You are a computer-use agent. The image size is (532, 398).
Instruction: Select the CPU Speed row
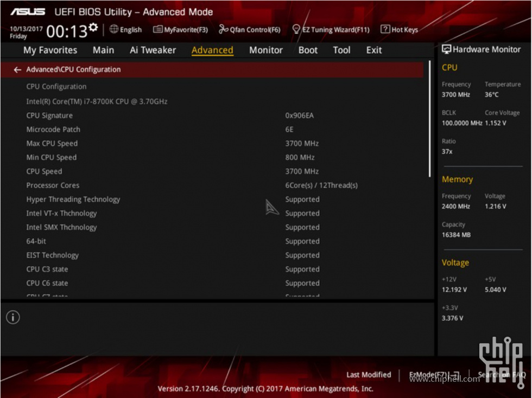click(212, 171)
